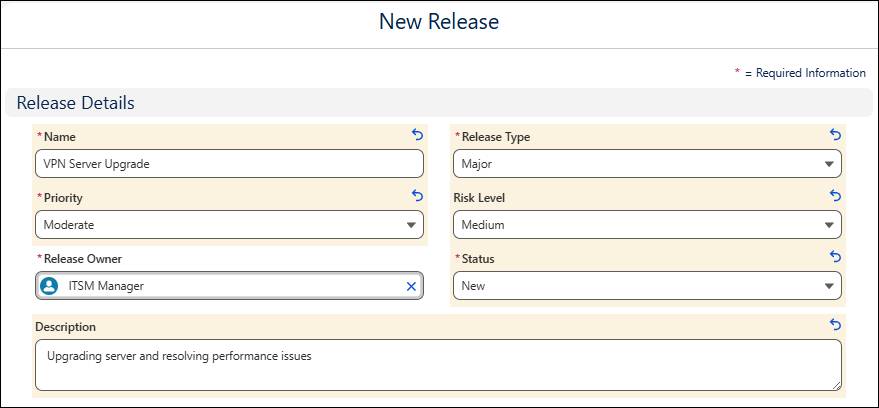Open the Release Type dropdown showing Major
The height and width of the screenshot is (408, 879).
(x=647, y=164)
